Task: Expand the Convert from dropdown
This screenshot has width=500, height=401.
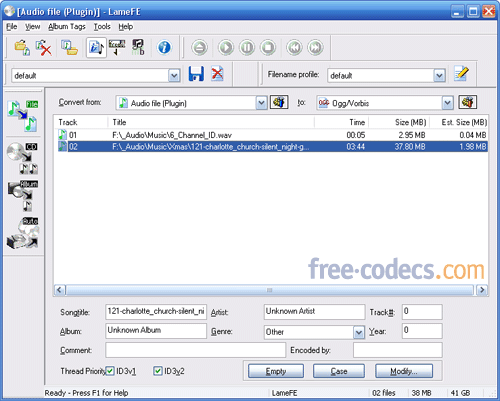Action: [x=261, y=103]
